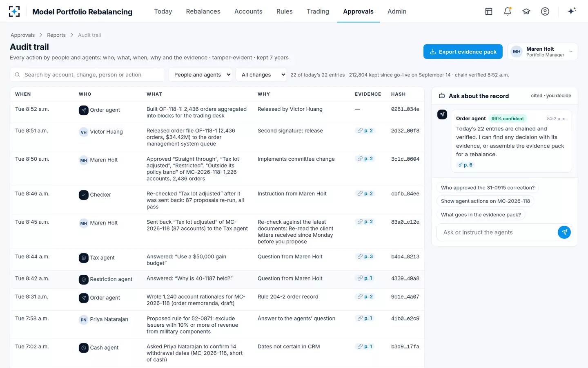Click the robot icon beside Ask about the record

(442, 96)
